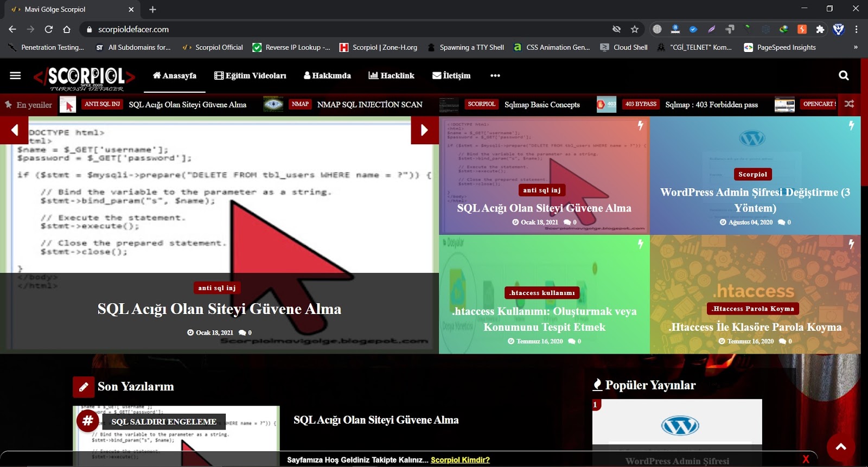Viewport: 868px width, 467px height.
Task: Open the site search magnifier icon
Action: coord(844,75)
